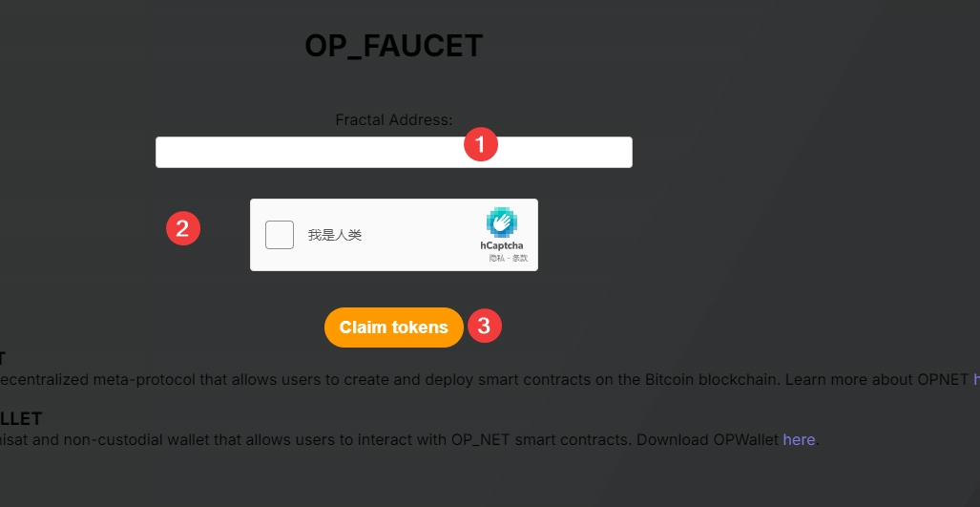Click the hCaptcha hand logo icon
The width and height of the screenshot is (980, 507).
pyautogui.click(x=502, y=222)
